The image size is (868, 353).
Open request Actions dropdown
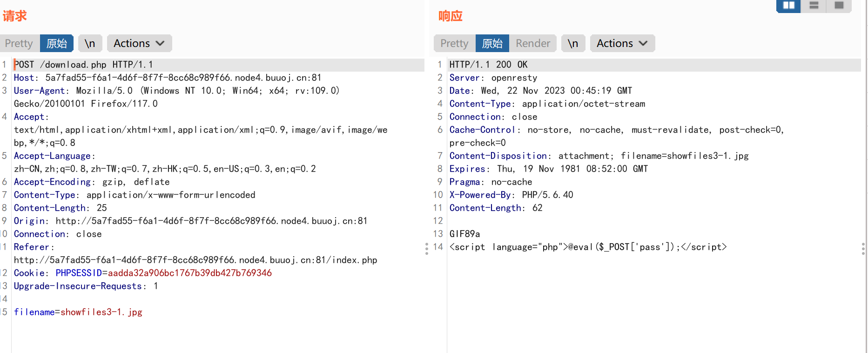(x=139, y=43)
